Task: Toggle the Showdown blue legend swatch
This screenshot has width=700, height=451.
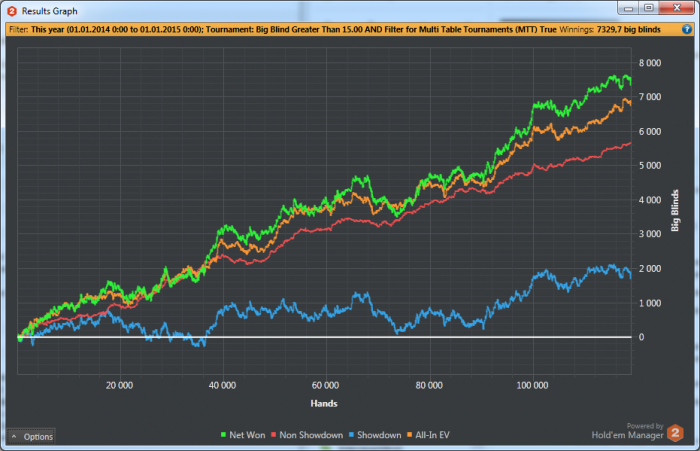Action: (x=351, y=435)
